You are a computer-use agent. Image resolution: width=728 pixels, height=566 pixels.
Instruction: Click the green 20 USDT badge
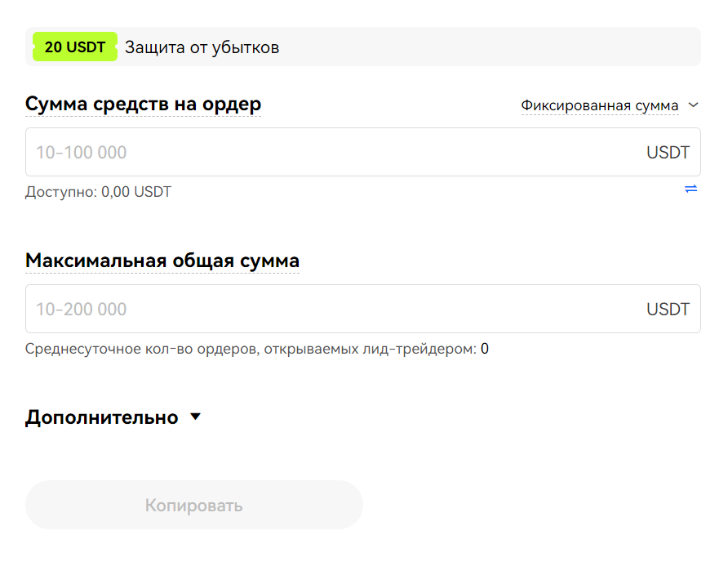pyautogui.click(x=75, y=47)
